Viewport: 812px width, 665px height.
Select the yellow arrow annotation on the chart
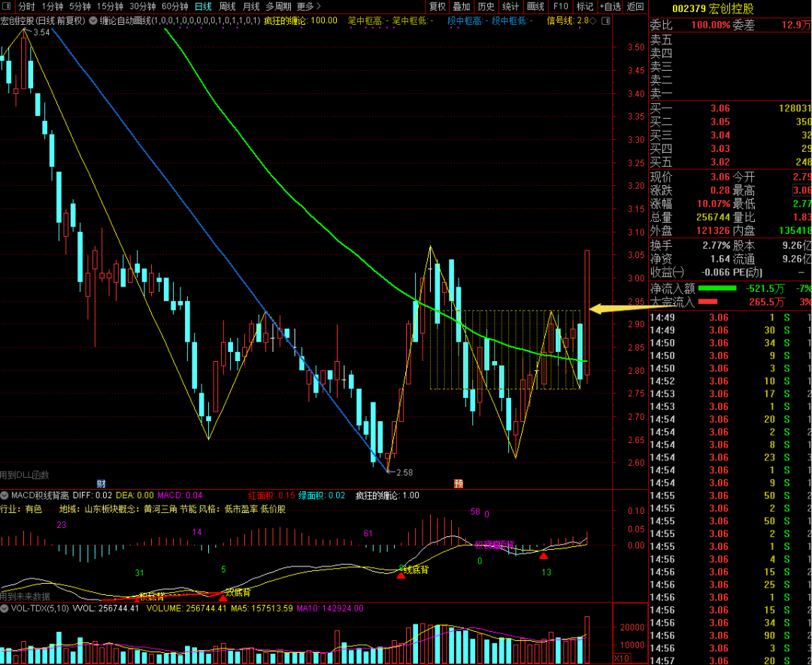click(x=618, y=309)
